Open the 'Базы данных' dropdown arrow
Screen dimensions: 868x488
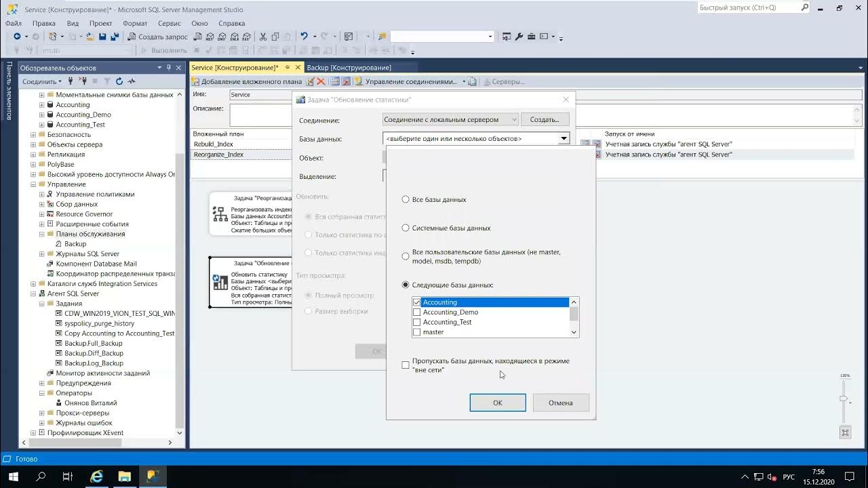click(x=563, y=139)
